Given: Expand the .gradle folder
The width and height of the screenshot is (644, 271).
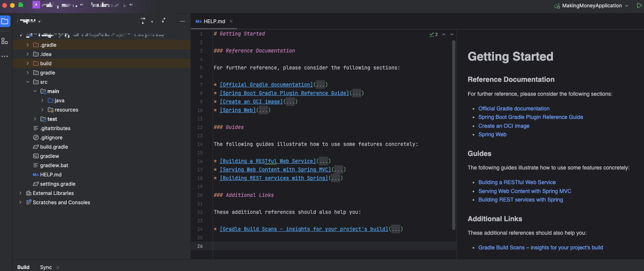Looking at the screenshot, I should pos(28,45).
